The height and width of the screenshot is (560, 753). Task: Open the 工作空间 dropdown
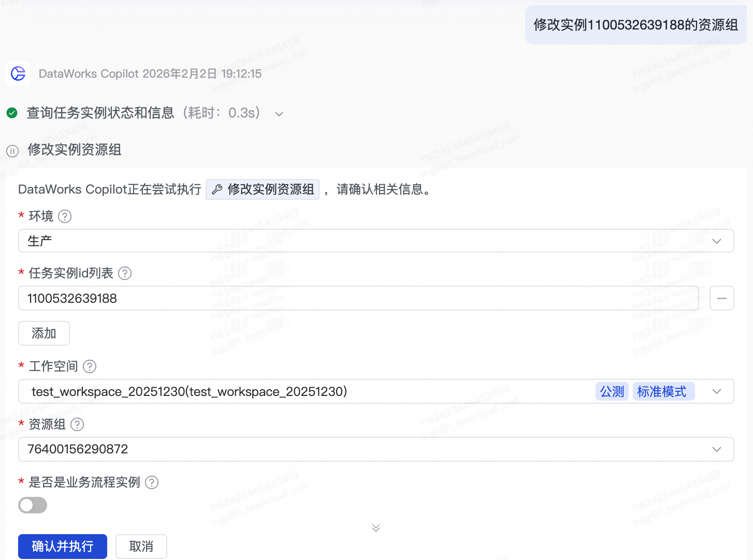(376, 391)
